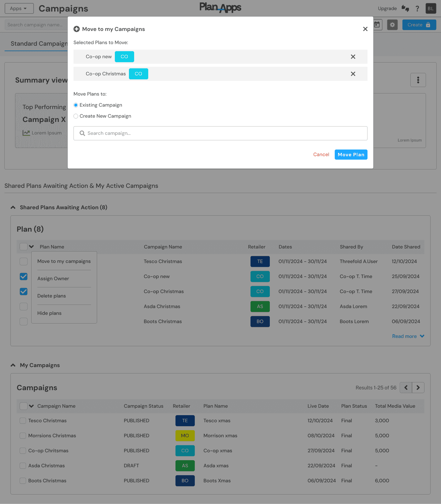
Task: Uncheck the Co-op Christmas plan checkbox
Action: point(24,291)
